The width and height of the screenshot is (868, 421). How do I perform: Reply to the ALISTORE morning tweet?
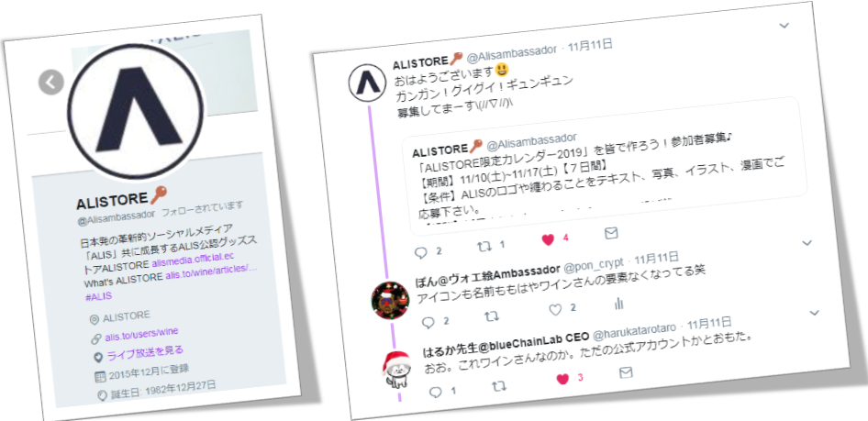(x=421, y=253)
